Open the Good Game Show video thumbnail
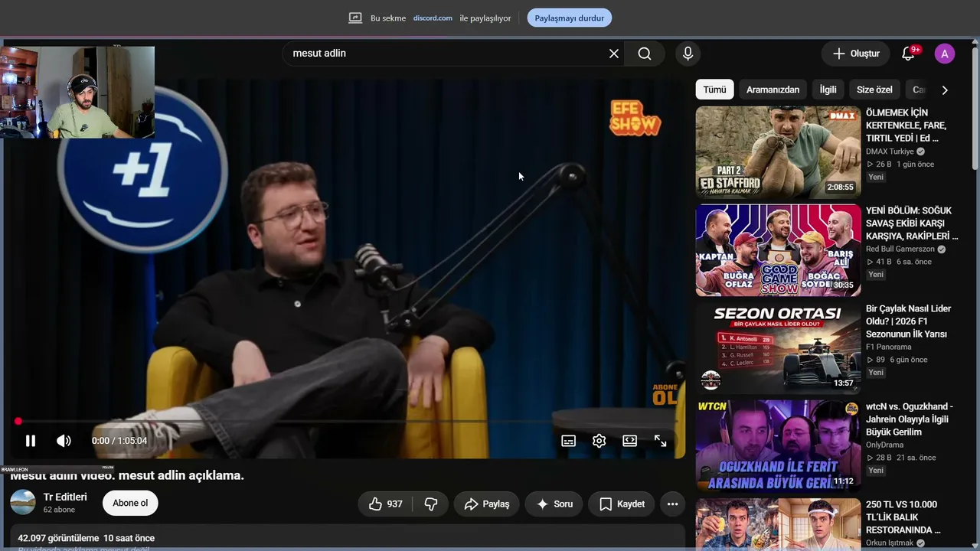 pyautogui.click(x=778, y=250)
